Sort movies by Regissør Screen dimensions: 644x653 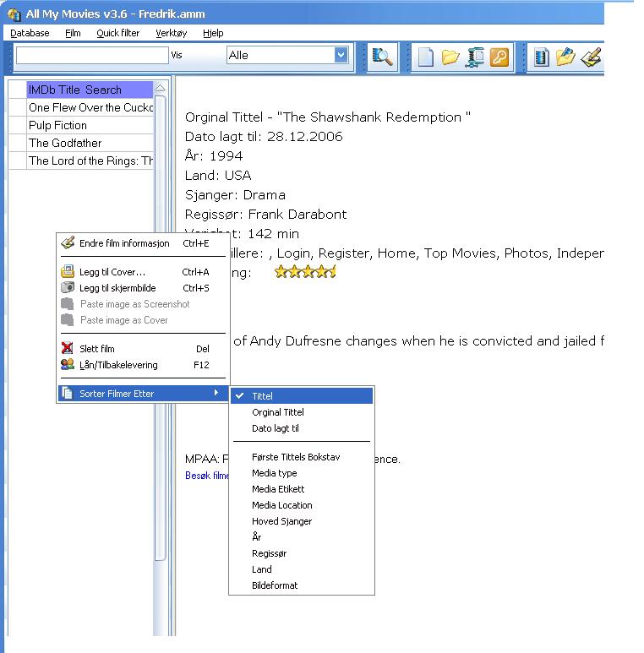click(x=302, y=553)
